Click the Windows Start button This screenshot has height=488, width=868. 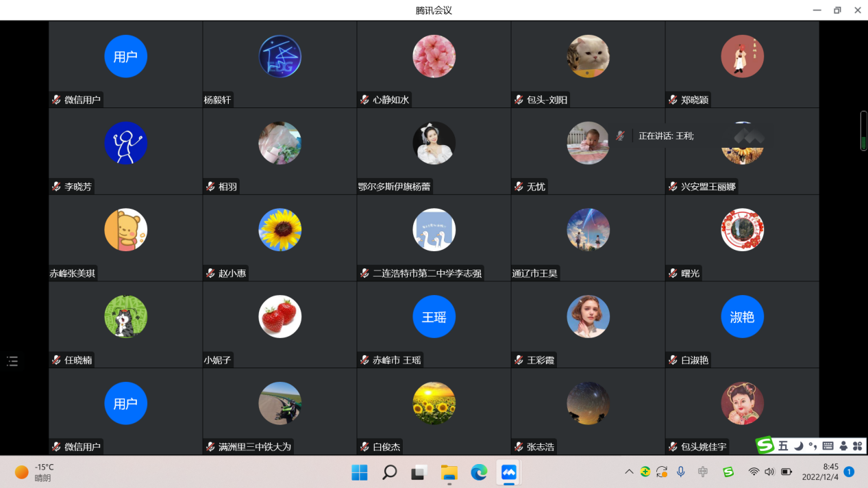359,472
